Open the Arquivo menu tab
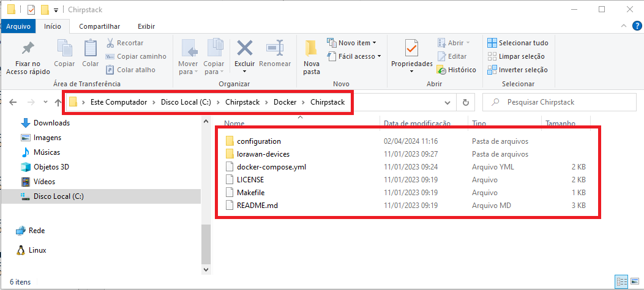The image size is (644, 290). click(x=18, y=26)
